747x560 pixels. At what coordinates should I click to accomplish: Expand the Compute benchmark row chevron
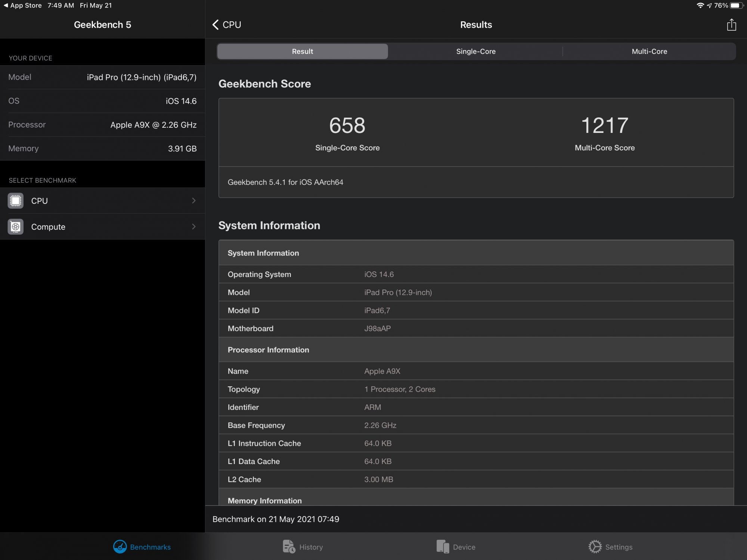coord(193,227)
